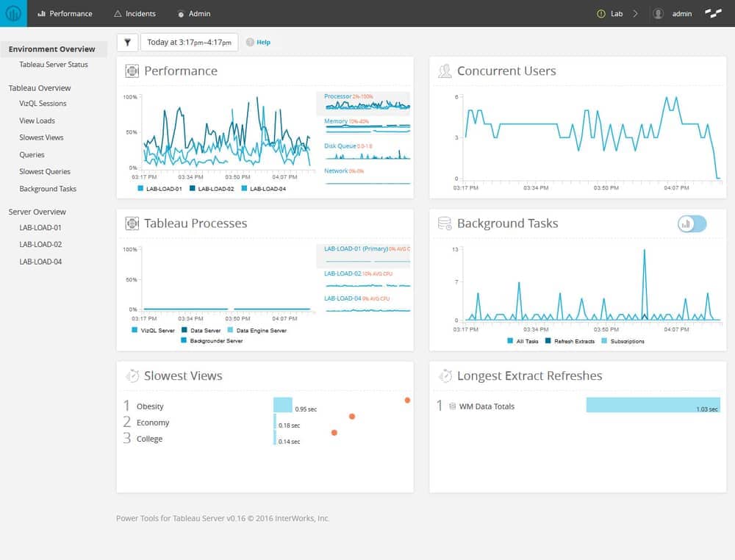Click the Lab environment status icon
735x560 pixels.
pos(601,13)
